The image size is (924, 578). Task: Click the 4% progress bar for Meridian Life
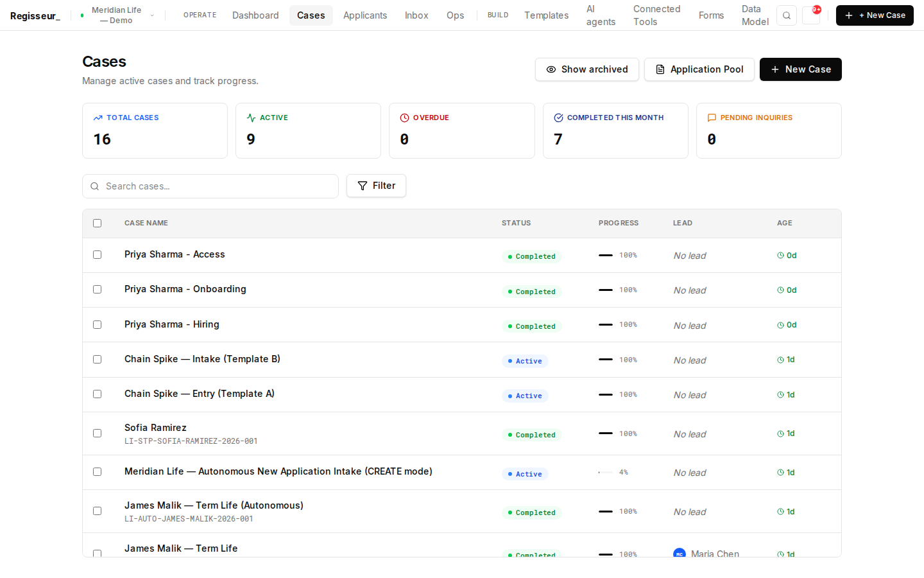click(x=606, y=472)
